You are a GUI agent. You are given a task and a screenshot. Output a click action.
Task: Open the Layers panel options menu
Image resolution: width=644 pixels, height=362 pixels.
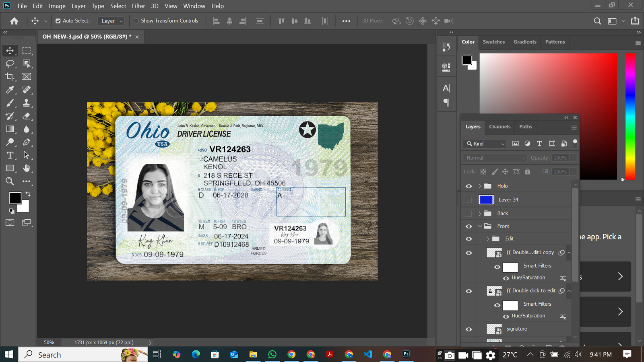click(x=574, y=128)
